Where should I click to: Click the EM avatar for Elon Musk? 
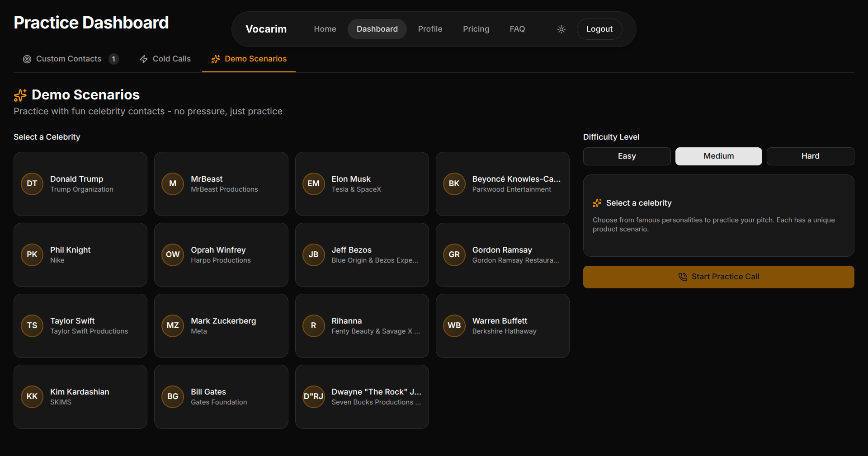coord(314,183)
